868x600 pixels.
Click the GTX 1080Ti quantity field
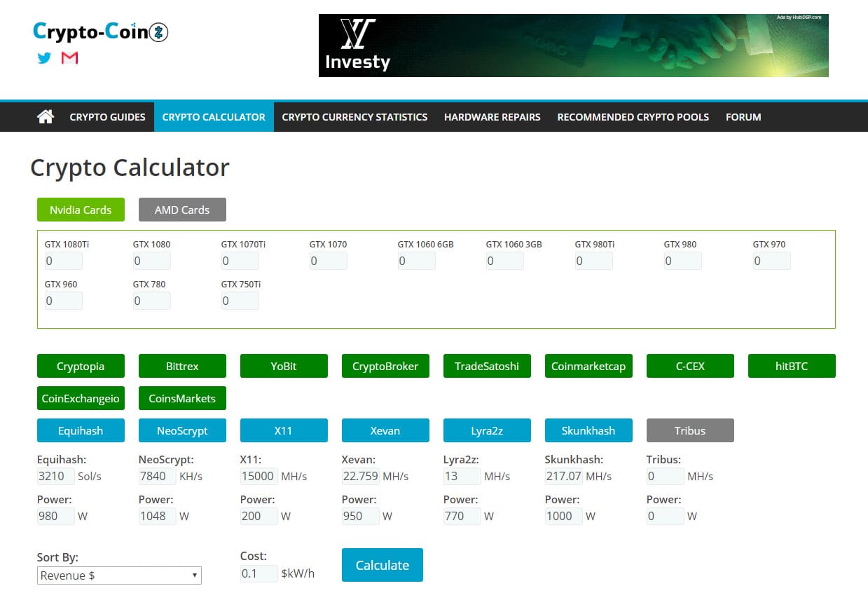point(63,260)
